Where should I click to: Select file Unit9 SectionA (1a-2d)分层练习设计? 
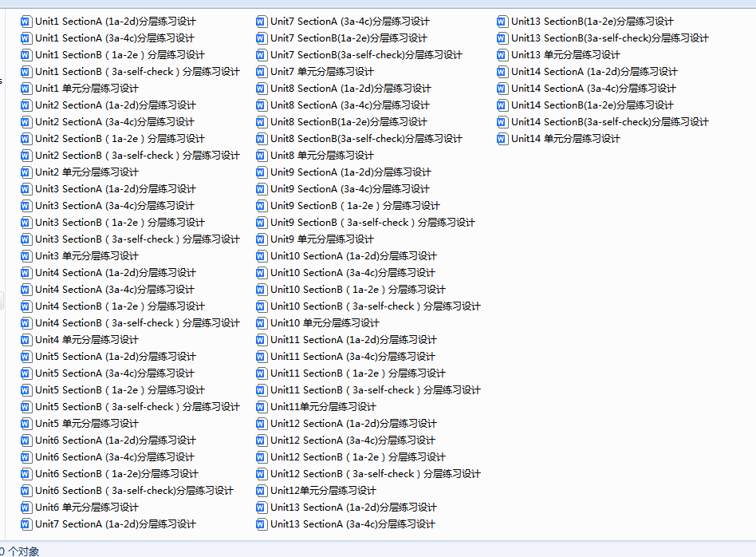tap(350, 172)
